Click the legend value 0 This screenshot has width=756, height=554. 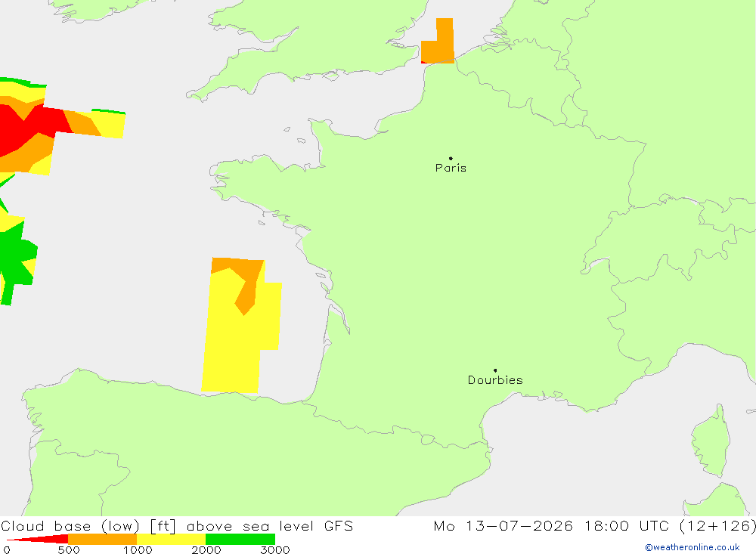tap(6, 550)
